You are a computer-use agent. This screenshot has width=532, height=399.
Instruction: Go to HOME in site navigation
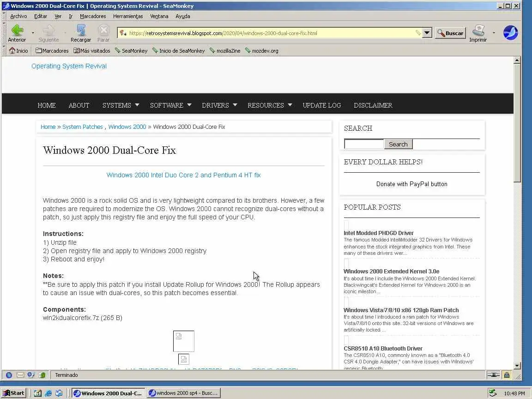(x=47, y=105)
